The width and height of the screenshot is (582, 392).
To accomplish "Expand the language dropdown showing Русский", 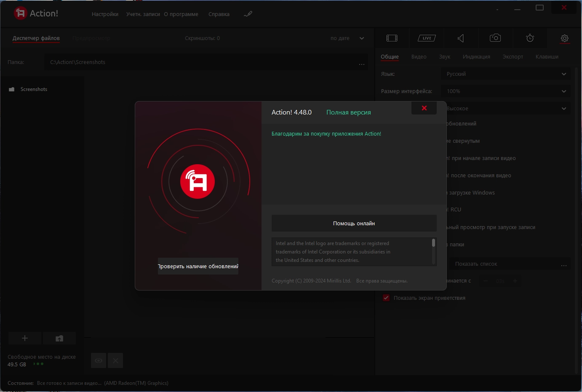I will (505, 74).
